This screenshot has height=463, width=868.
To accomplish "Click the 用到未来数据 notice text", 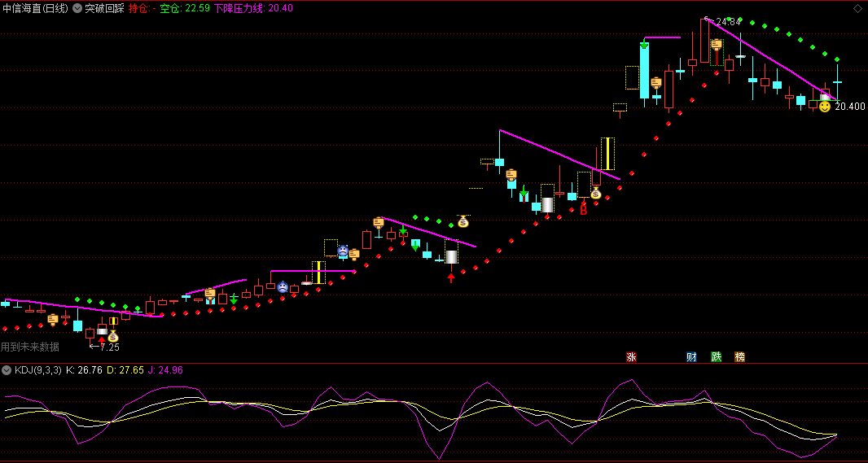I will 30,347.
